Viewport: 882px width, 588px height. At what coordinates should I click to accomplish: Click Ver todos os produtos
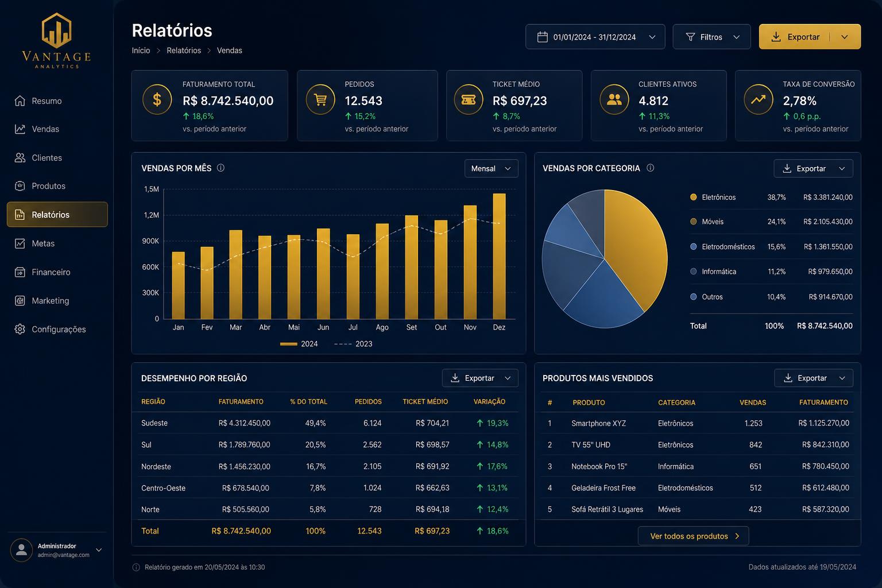[693, 536]
